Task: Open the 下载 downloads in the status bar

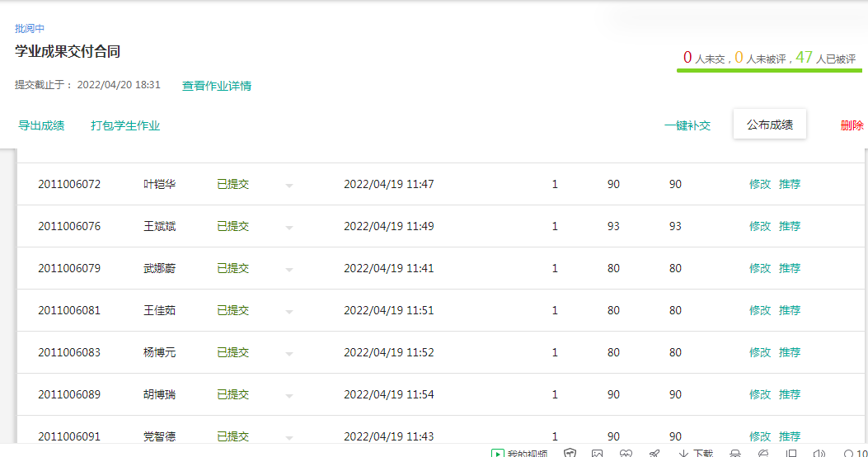Action: click(696, 454)
